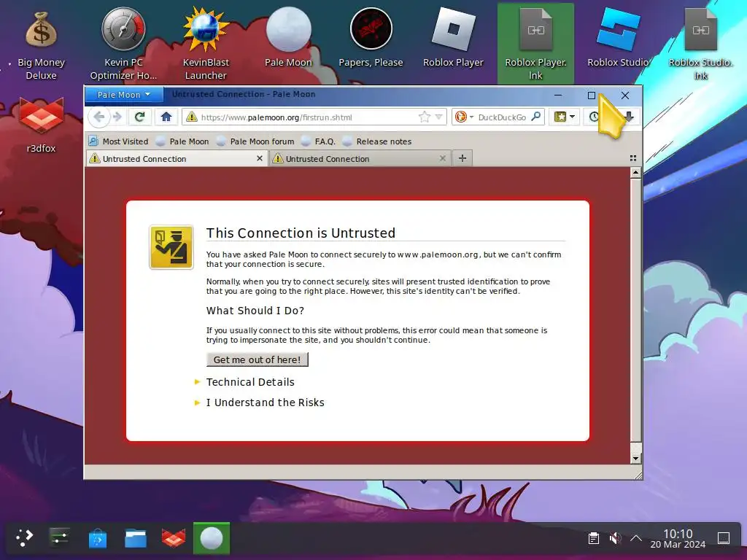Open the F.A.Q. bookmark
Image resolution: width=747 pixels, height=560 pixels.
(319, 141)
